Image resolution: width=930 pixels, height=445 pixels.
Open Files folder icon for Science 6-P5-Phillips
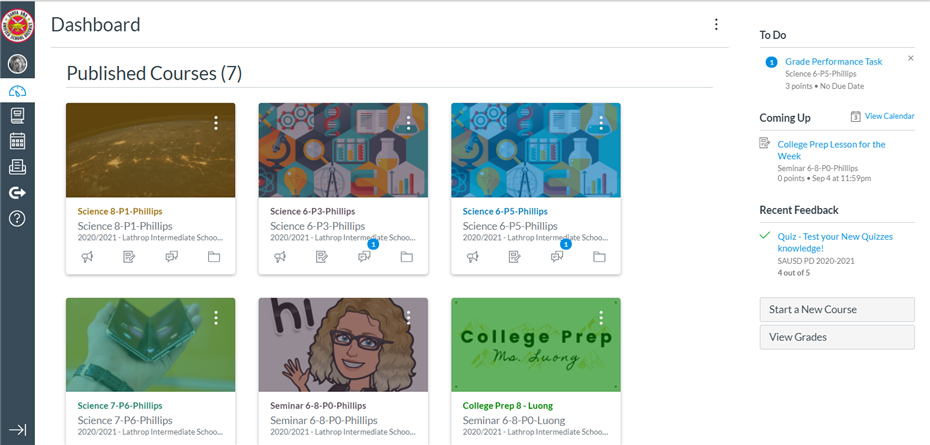[x=599, y=257]
